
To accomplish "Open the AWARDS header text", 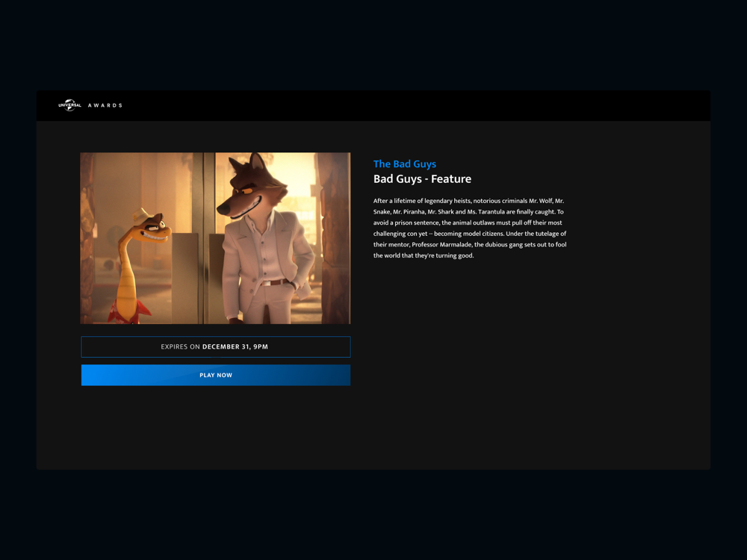I will tap(105, 105).
